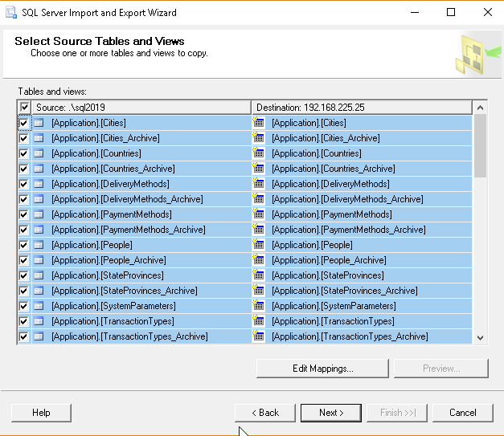Uncheck the [Application].[Cities_Archive] source table
The image size is (504, 436).
pyautogui.click(x=24, y=138)
